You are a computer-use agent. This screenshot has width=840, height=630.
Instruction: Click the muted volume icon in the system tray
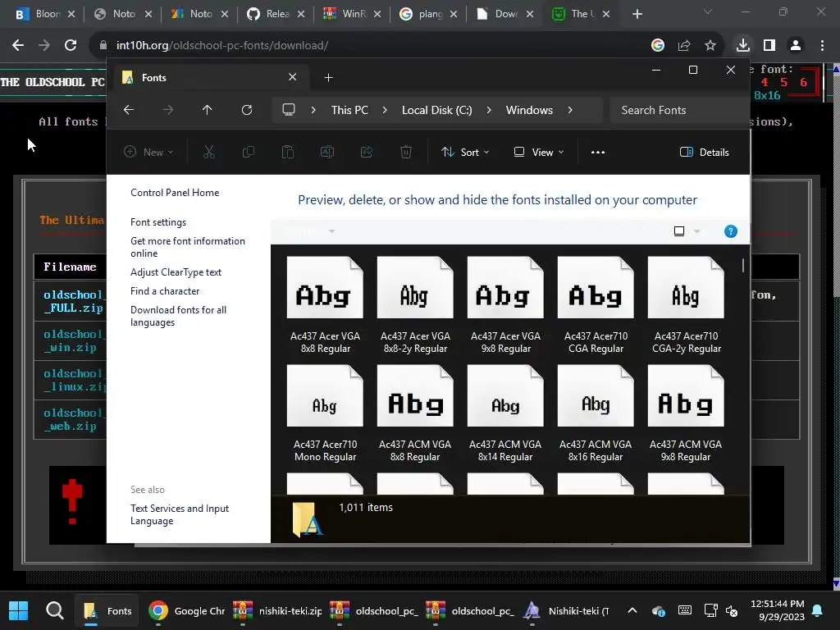point(732,610)
